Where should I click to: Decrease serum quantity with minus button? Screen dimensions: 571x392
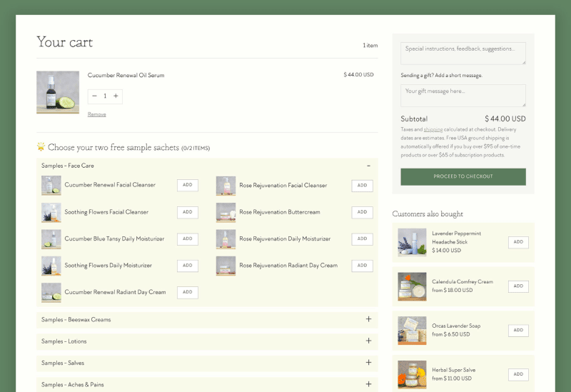[x=94, y=96]
